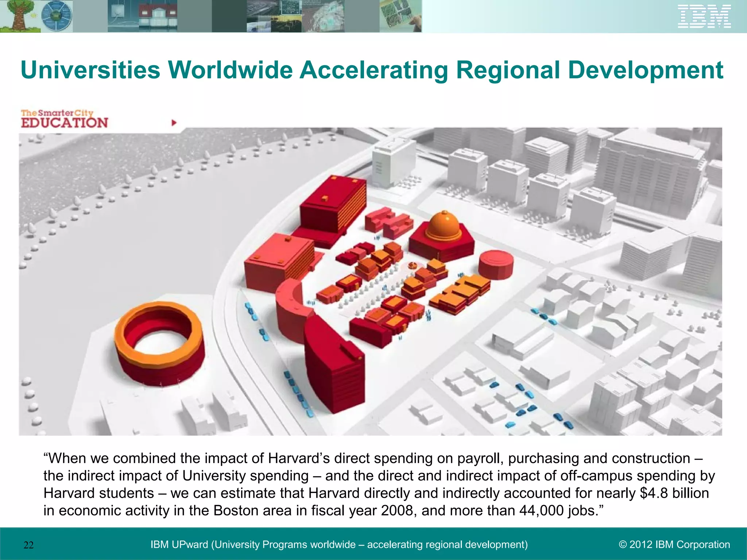747x560 pixels.
Task: Click The Smarter City EDUCATION logo
Action: tap(64, 119)
